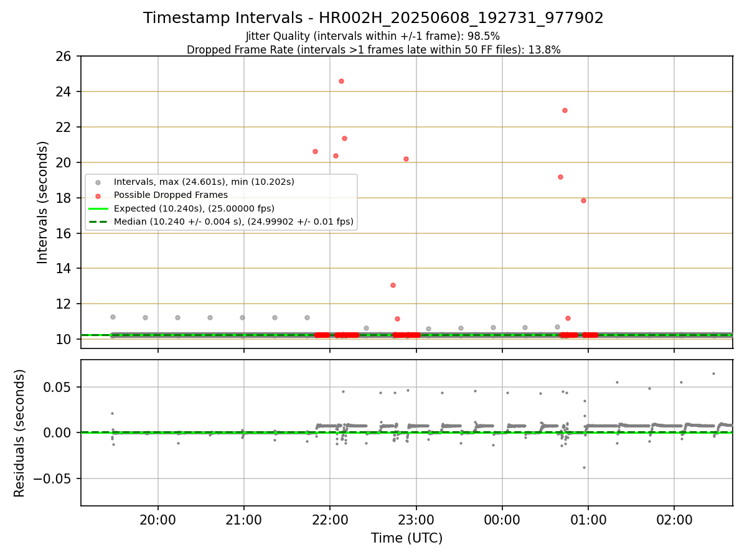Screen dimensions: 747x560
Task: Click the x-axis tick label '02:00'
Action: click(674, 519)
